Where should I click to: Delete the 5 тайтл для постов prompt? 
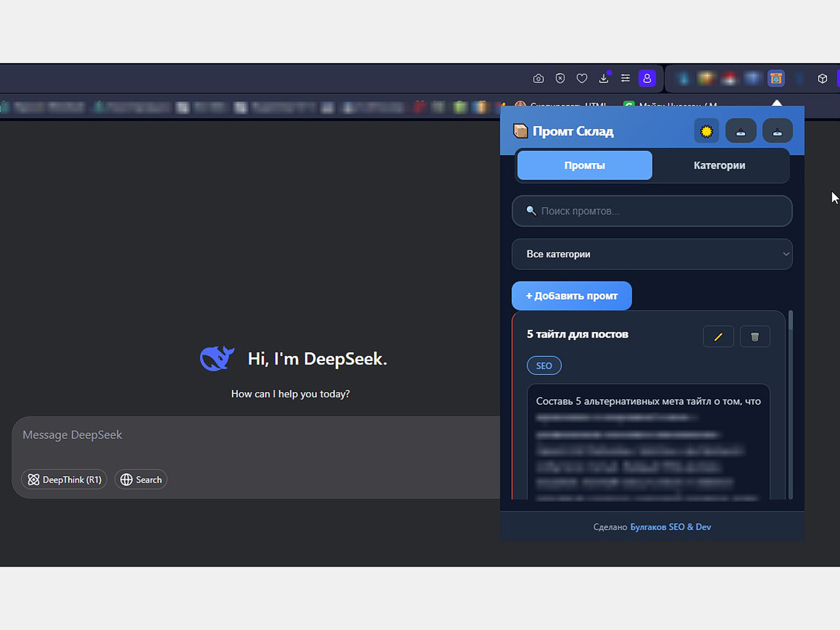tap(755, 337)
